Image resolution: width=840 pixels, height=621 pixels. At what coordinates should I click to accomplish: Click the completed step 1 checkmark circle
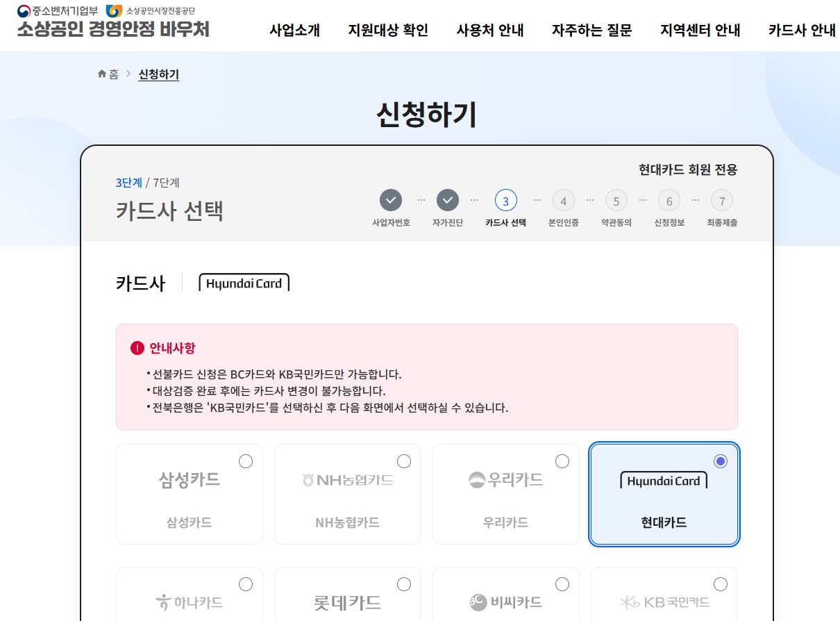(x=391, y=201)
